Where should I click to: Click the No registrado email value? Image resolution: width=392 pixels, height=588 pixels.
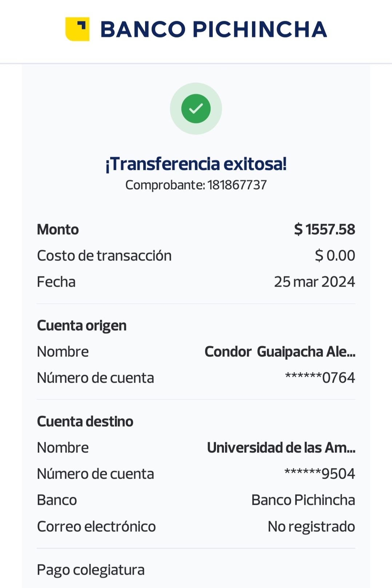pos(311,527)
